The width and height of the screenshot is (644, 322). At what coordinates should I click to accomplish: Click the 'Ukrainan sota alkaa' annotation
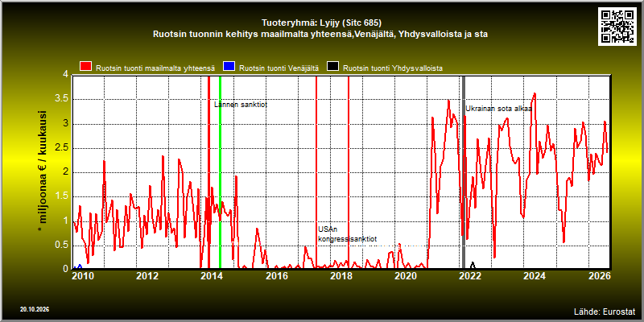[x=498, y=109]
